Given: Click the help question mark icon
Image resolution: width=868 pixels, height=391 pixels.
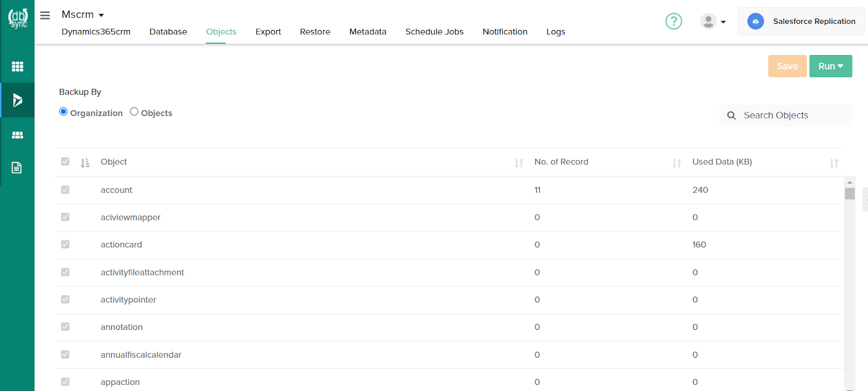Looking at the screenshot, I should click(673, 22).
